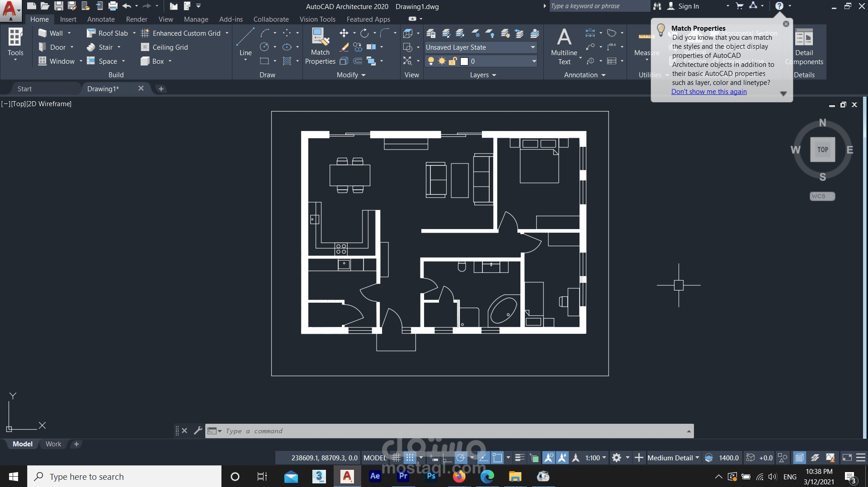
Task: Open the current layer 0 dropdown
Action: (x=481, y=61)
